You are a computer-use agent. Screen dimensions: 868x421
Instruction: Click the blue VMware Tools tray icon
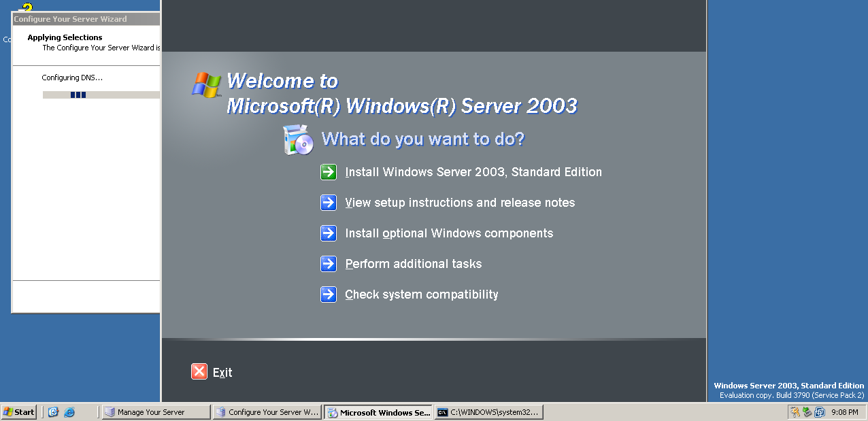coord(820,412)
